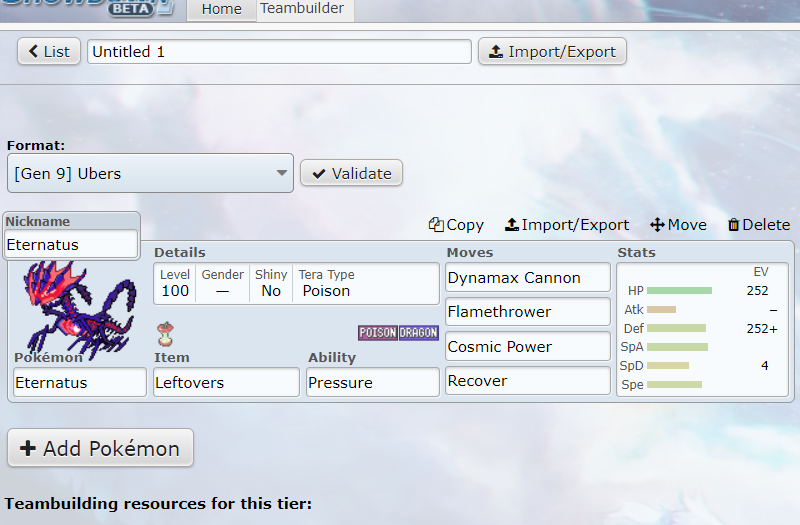800x525 pixels.
Task: Edit the Nickname field Eternatus
Action: pos(71,244)
